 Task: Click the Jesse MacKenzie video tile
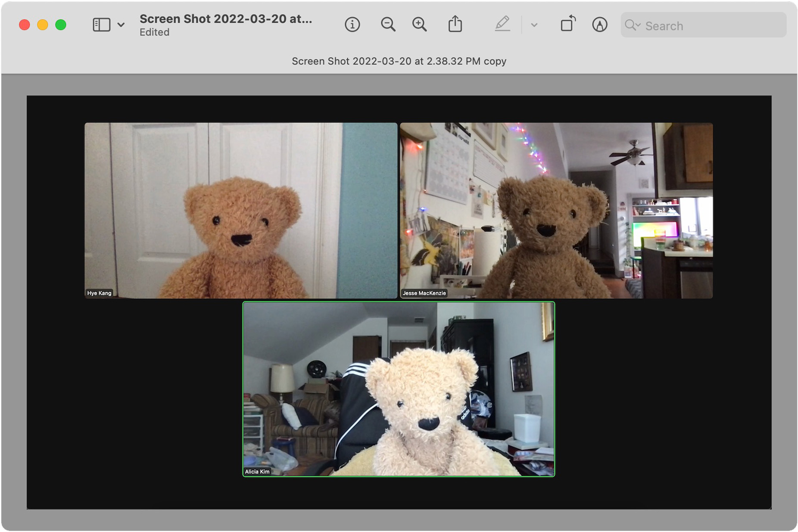[x=556, y=210]
